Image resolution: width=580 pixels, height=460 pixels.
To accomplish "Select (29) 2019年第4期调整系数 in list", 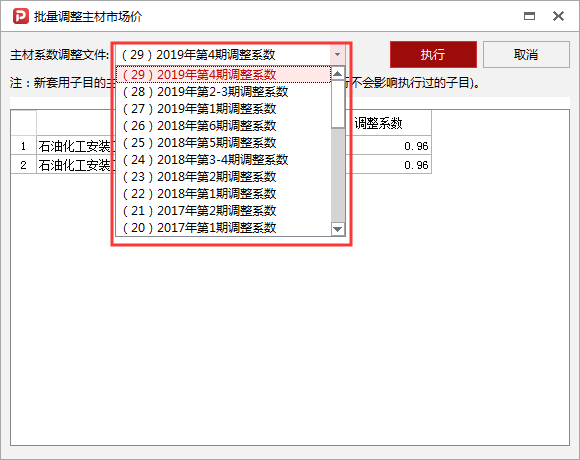I will coord(223,75).
